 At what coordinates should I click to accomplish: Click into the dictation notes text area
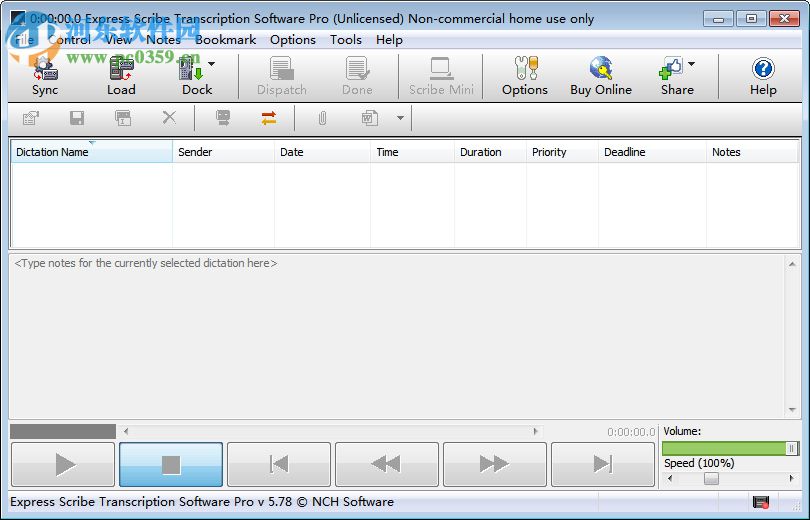(397, 336)
